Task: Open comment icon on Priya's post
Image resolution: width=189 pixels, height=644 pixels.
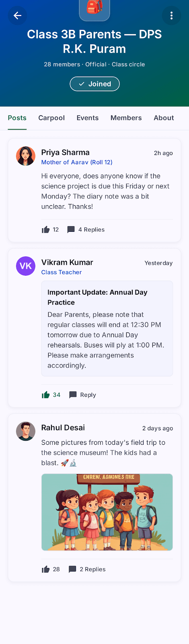Action: point(71,230)
